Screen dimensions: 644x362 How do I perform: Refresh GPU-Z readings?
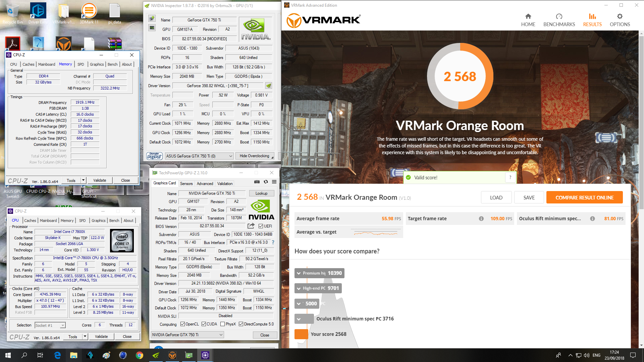pyautogui.click(x=266, y=182)
